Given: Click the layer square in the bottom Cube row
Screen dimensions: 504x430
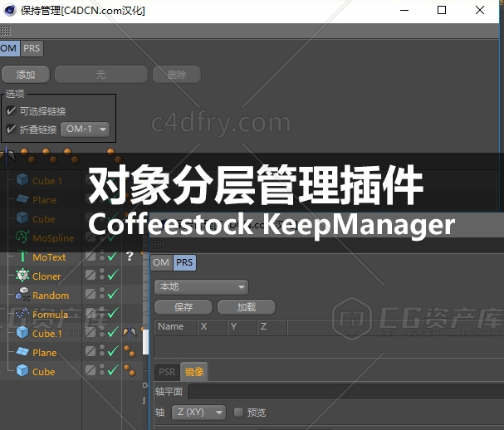Looking at the screenshot, I should click(x=91, y=370).
